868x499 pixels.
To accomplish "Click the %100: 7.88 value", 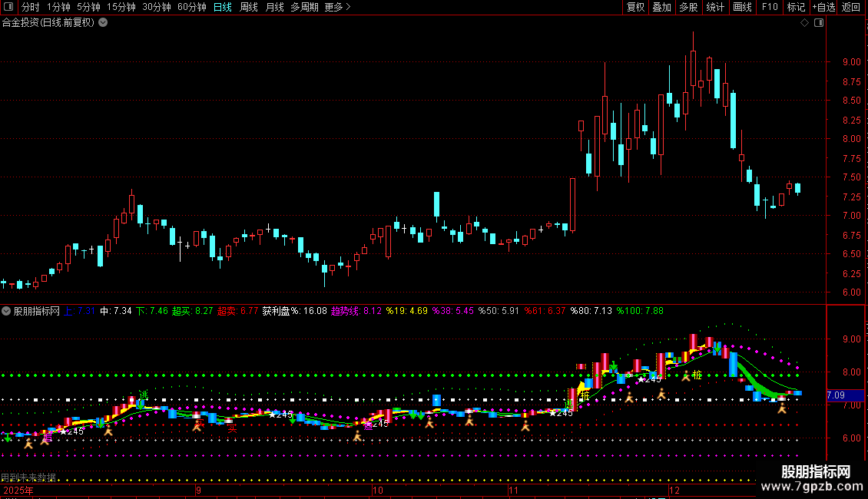I will (x=640, y=311).
